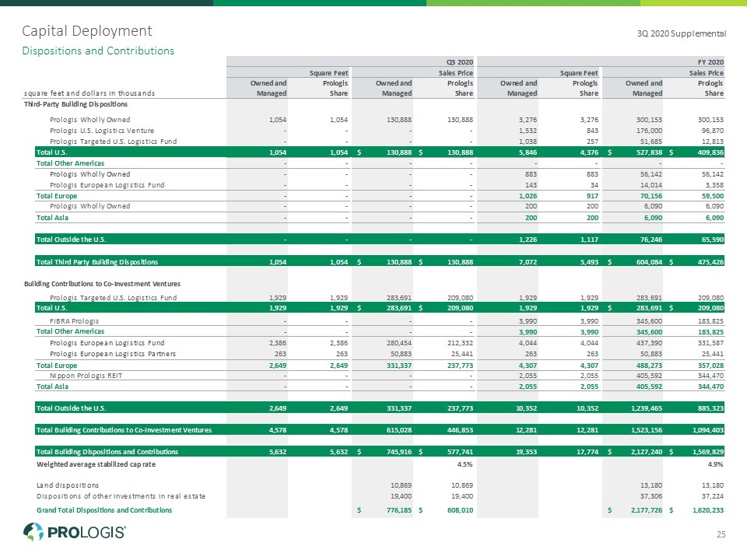Click the Total Outside the U.S. contributions value 331,337
The image size is (747, 560).
pos(398,408)
